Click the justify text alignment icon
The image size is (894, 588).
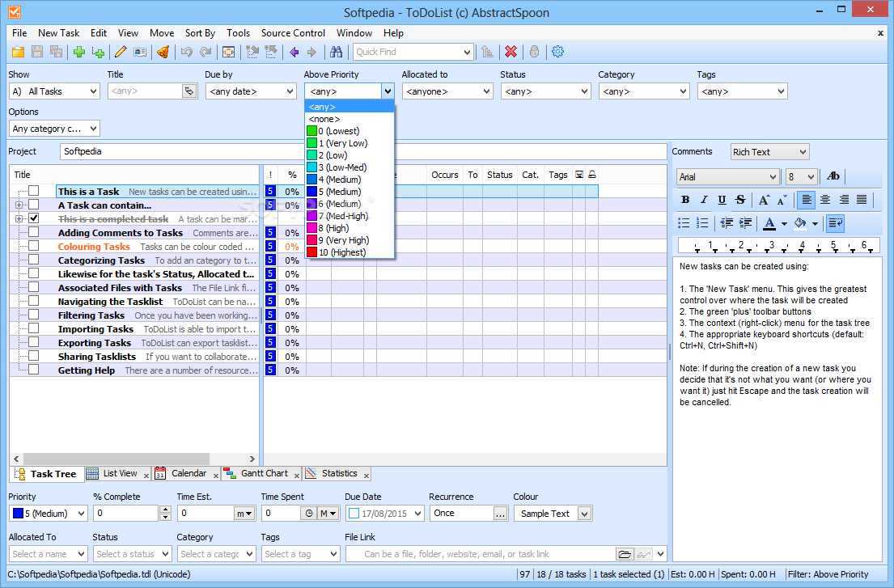coord(862,200)
